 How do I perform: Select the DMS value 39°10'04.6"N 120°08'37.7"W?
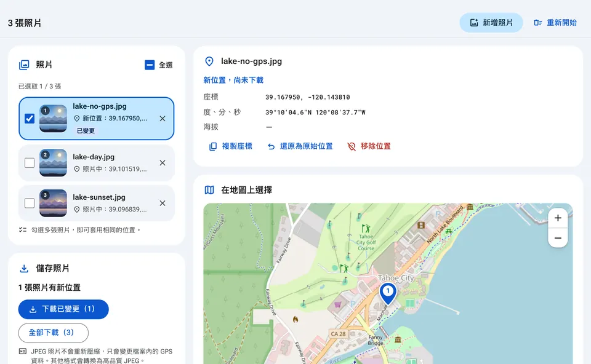click(315, 112)
